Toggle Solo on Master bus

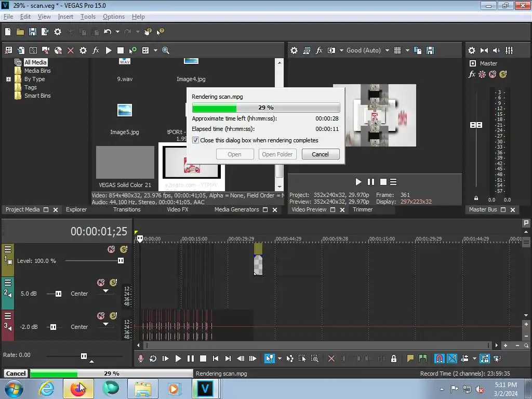(503, 74)
